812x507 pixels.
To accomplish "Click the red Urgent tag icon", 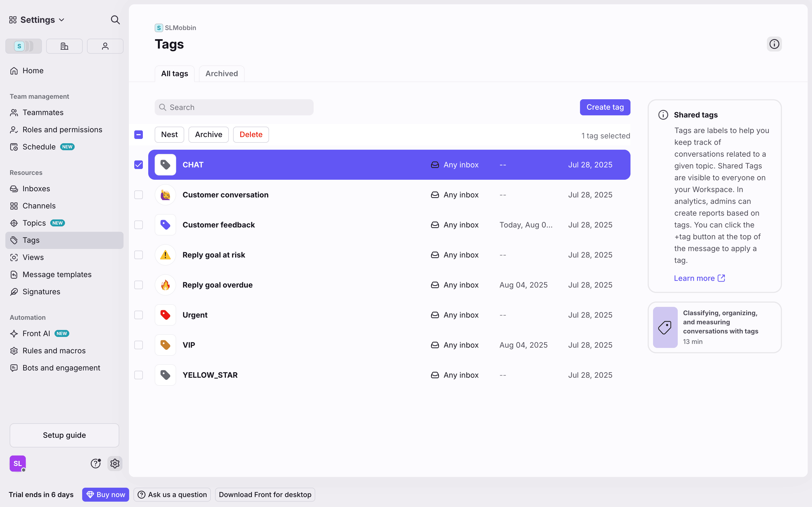I will 165,315.
